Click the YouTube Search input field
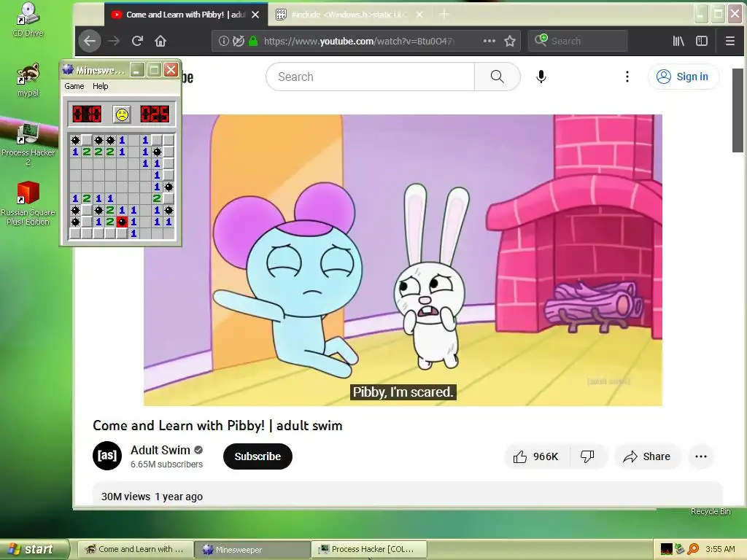Image resolution: width=747 pixels, height=560 pixels. tap(370, 76)
